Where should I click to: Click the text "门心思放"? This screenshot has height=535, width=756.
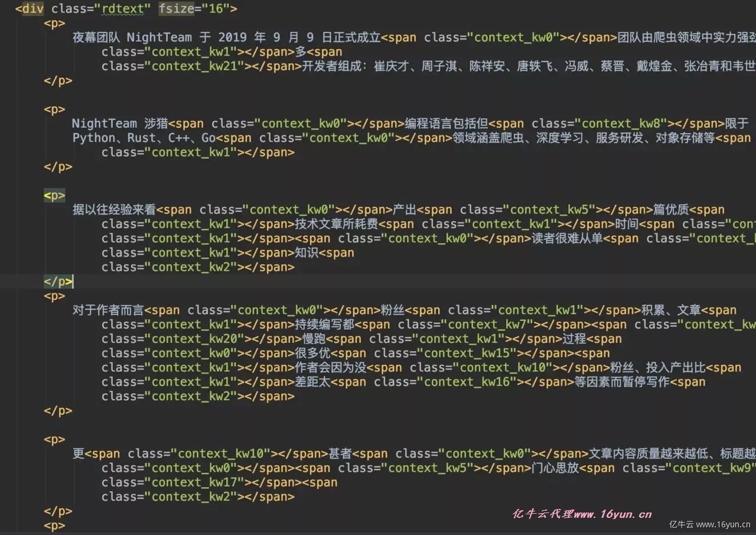click(x=555, y=468)
